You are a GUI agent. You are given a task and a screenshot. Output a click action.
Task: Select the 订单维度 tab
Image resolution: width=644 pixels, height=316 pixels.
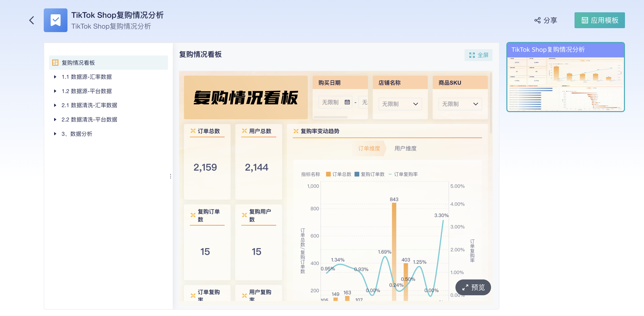369,148
